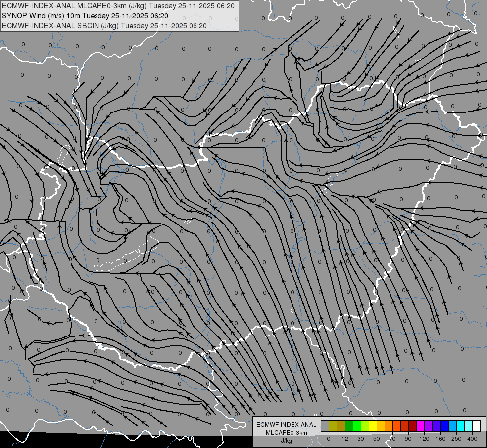This screenshot has height=448, width=487.
Task: Click the white swatch at the legend end
Action: coord(477,426)
